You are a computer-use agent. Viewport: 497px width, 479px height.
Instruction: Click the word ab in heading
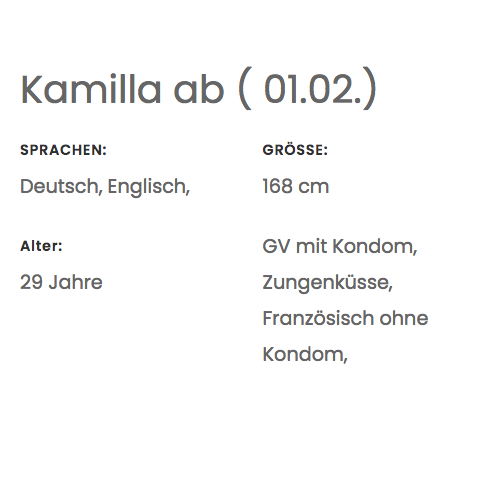[199, 89]
